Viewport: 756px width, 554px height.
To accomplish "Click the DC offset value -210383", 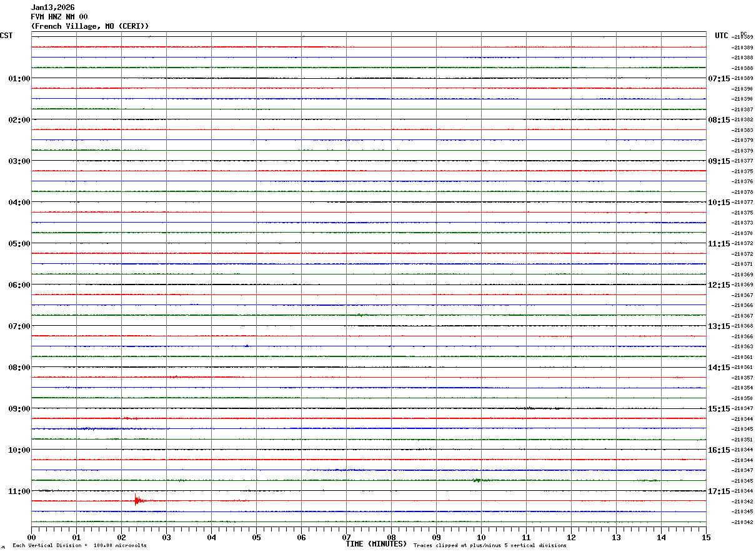I will 742,130.
